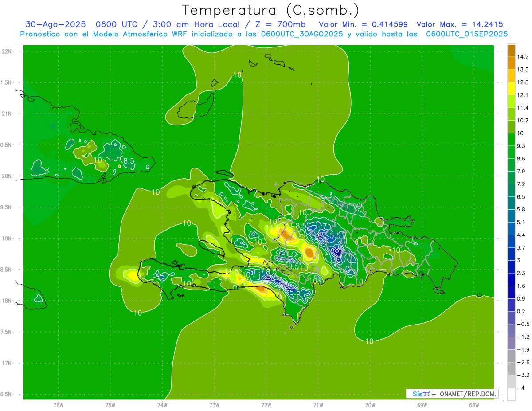Click the "22N" latitude axis label
532x411 pixels.
click(7, 51)
